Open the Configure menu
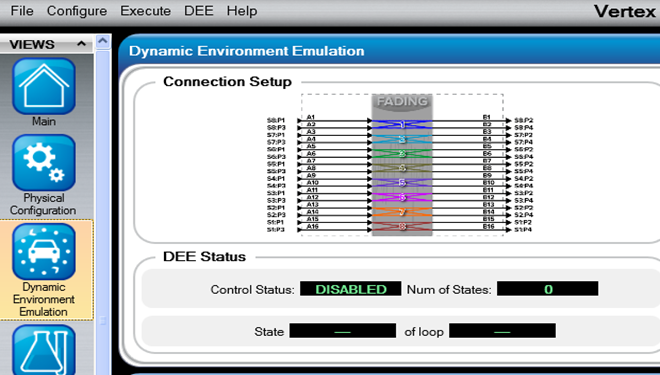The height and width of the screenshot is (375, 660). tap(77, 11)
